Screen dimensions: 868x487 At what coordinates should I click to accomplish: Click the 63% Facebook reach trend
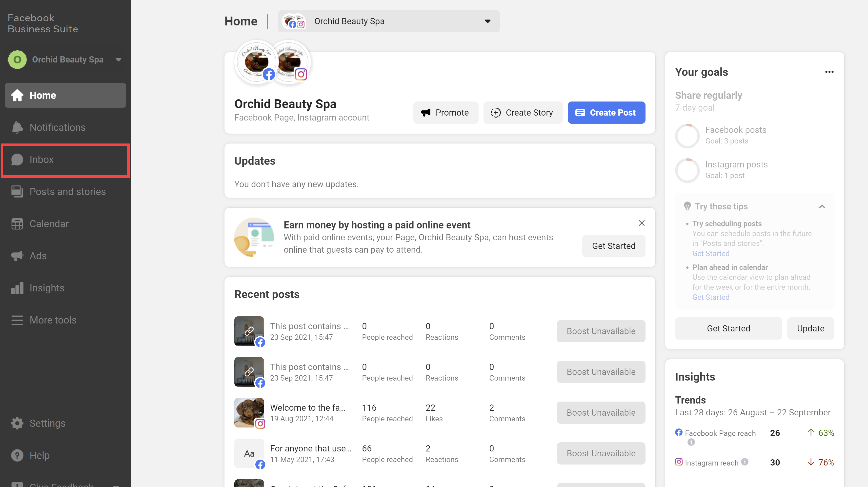(x=821, y=433)
